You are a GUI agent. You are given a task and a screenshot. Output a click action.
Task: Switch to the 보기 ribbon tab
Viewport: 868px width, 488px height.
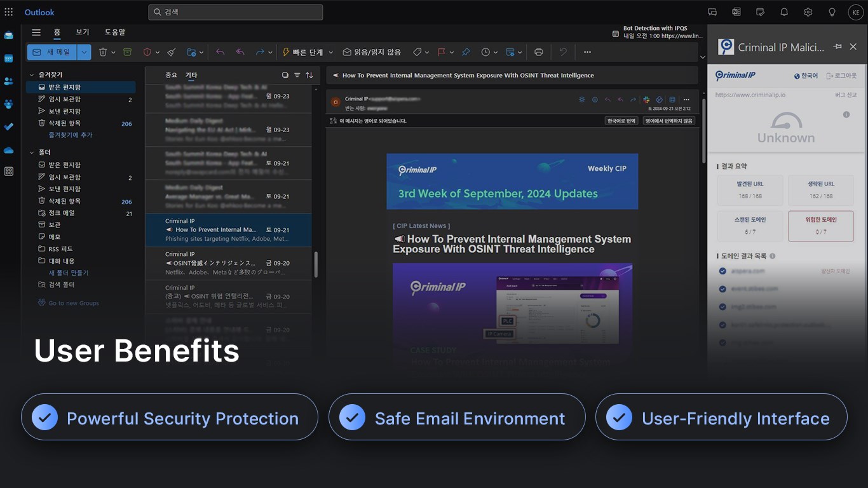tap(83, 32)
